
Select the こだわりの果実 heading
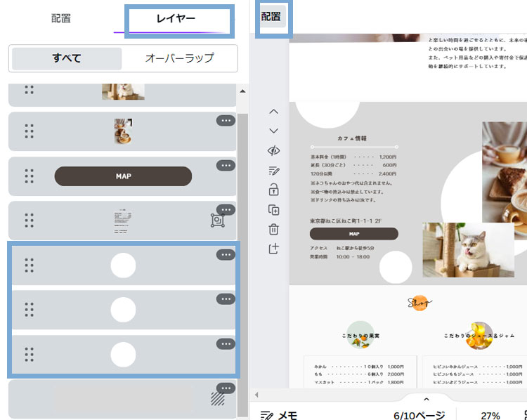click(360, 335)
